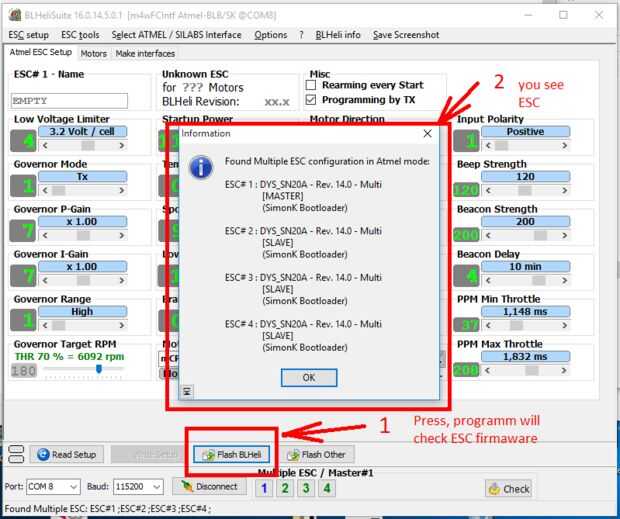
Task: Open the BLHeli info menu
Action: (x=338, y=35)
